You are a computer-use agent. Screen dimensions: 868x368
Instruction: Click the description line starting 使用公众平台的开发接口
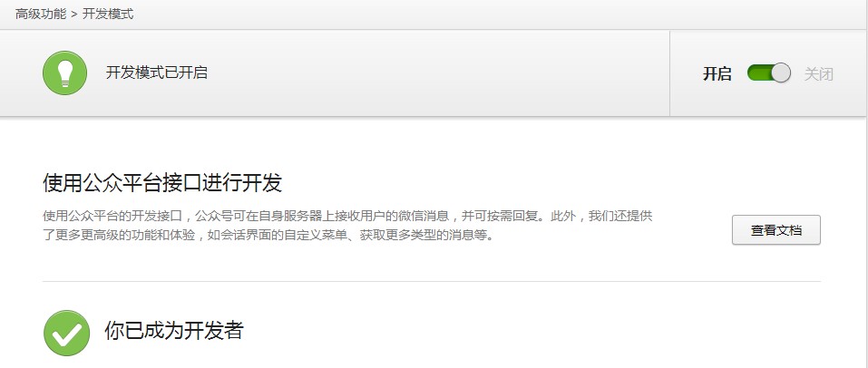point(347,216)
